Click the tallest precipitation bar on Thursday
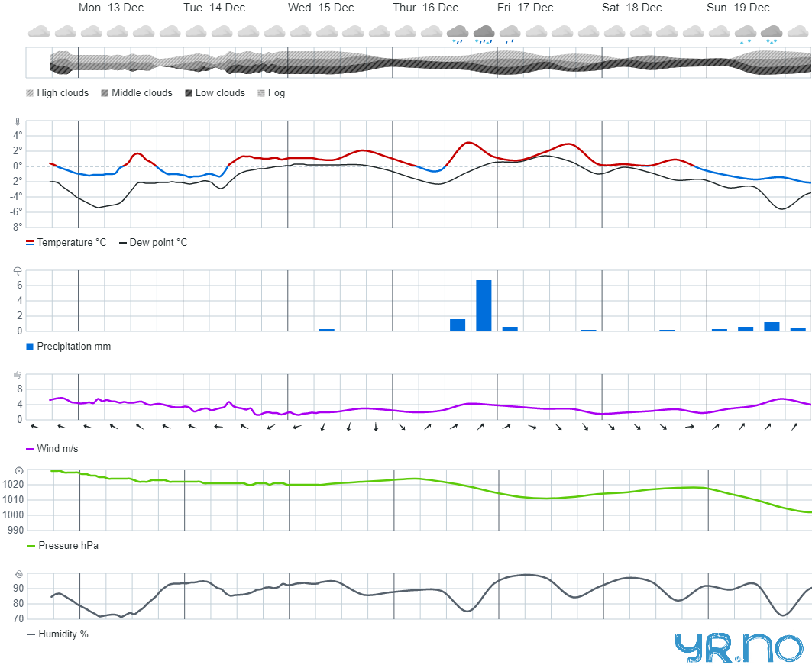The image size is (812, 668). point(484,305)
